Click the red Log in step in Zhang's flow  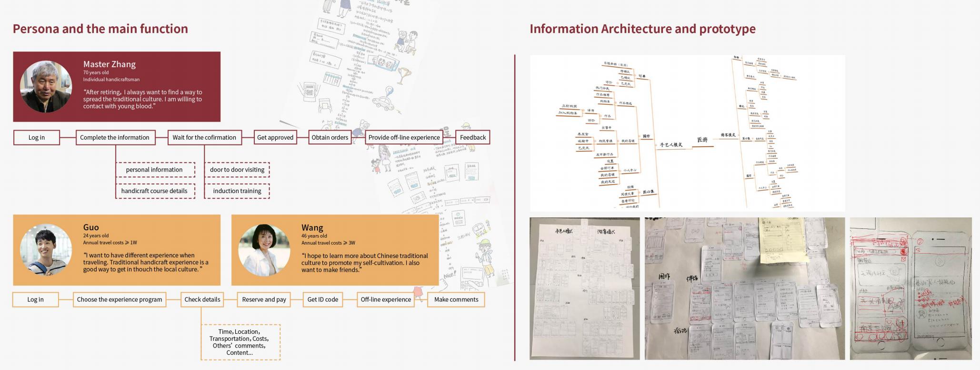point(37,137)
